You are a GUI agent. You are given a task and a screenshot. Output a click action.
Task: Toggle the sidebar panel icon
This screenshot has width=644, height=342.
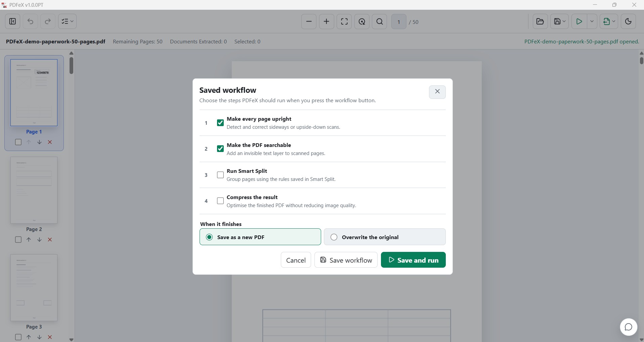[x=12, y=22]
